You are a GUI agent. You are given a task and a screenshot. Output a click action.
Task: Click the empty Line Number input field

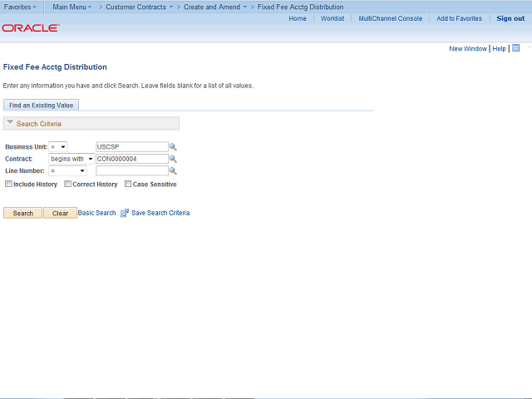(x=132, y=170)
